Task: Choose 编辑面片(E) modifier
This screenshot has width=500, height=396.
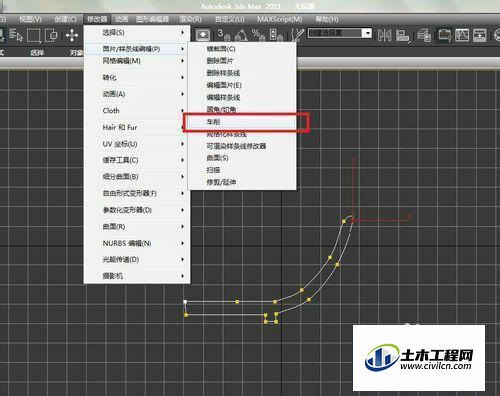Action: pyautogui.click(x=242, y=85)
